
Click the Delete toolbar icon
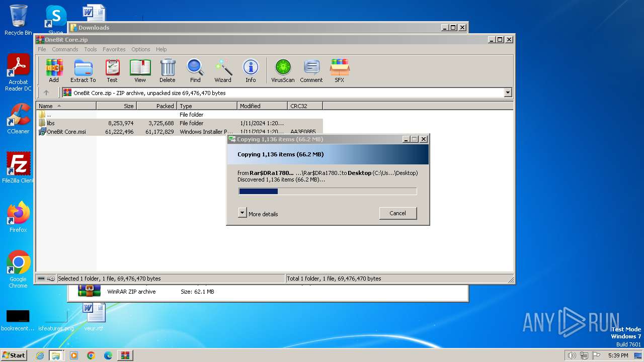click(x=168, y=71)
